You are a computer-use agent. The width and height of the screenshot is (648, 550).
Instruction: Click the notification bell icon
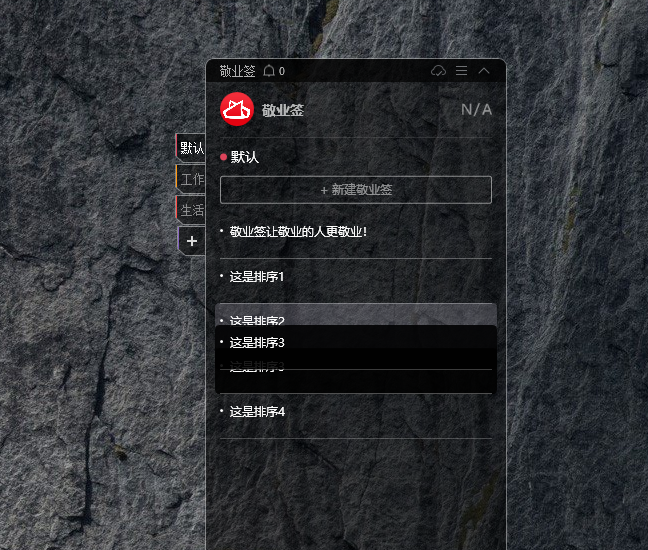[269, 71]
